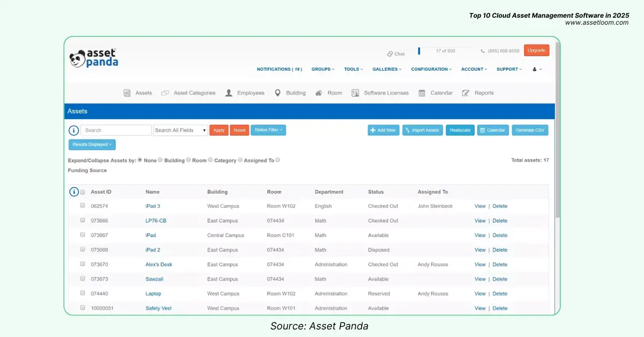
Task: Expand the Results Displayed dropdown
Action: click(x=91, y=144)
